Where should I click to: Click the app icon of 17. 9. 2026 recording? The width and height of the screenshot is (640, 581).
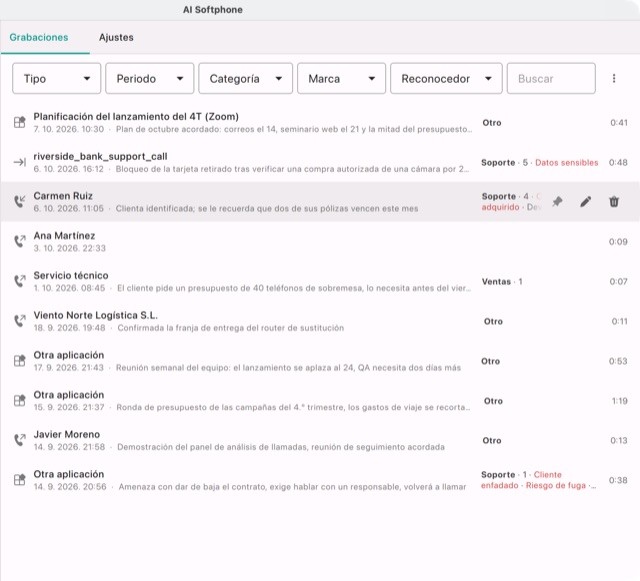click(20, 361)
